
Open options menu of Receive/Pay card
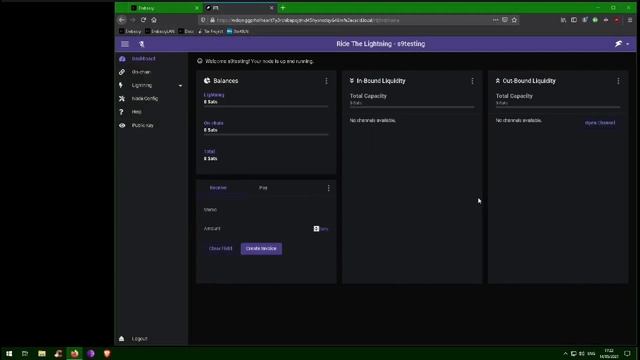[x=329, y=188]
